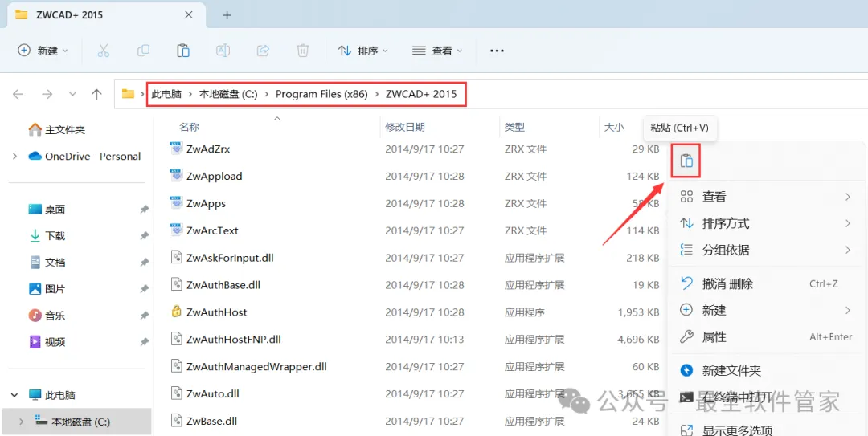The height and width of the screenshot is (436, 868).
Task: Open the 新建 dropdown in toolbar
Action: 43,51
